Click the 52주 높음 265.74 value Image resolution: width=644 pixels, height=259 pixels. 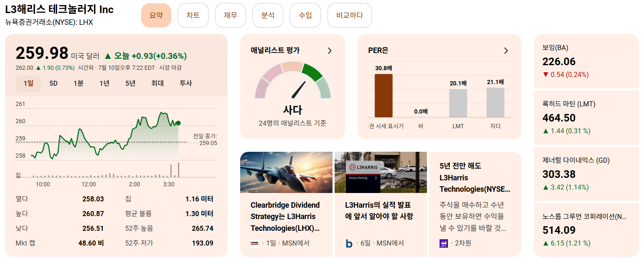[202, 228]
